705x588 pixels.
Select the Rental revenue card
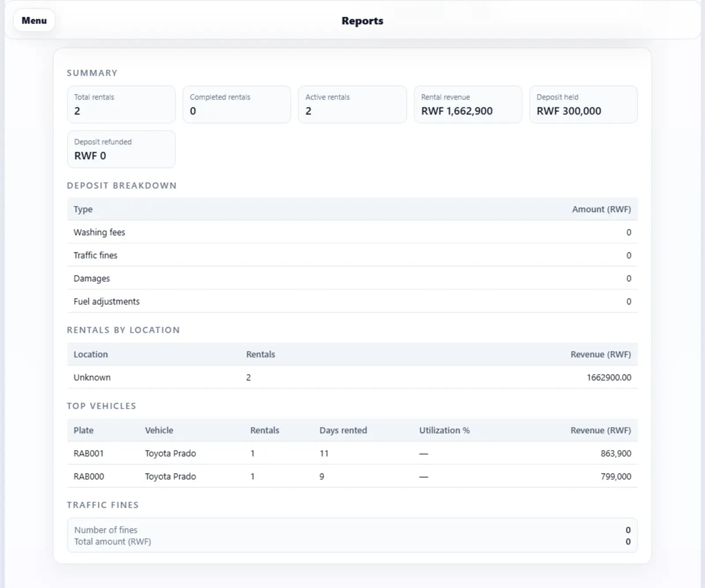(x=468, y=104)
